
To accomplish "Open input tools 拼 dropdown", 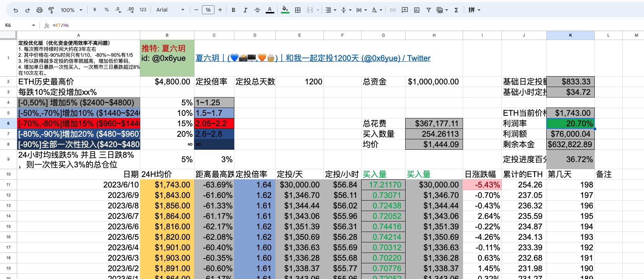I will (x=474, y=10).
